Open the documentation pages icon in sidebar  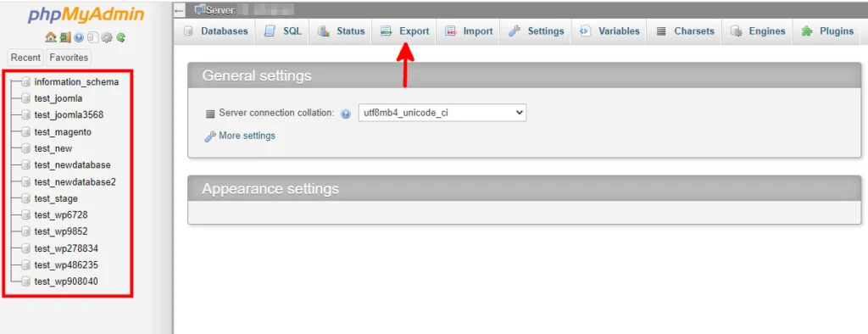click(x=92, y=37)
